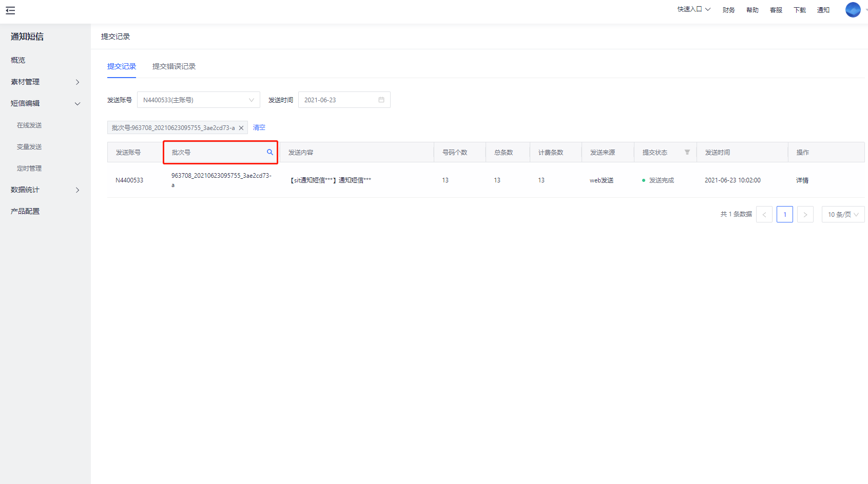Click the 共 1 条数据 total label
Screen dimensions: 868x484
pos(736,214)
